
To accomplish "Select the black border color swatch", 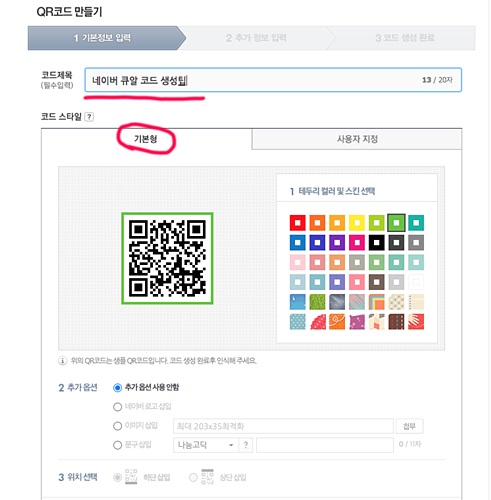I will pos(376,243).
